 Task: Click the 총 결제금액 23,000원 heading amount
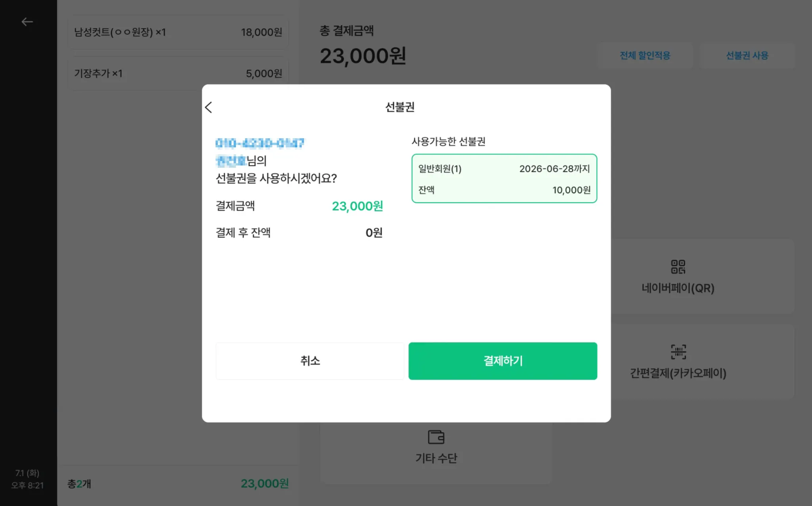pos(363,56)
